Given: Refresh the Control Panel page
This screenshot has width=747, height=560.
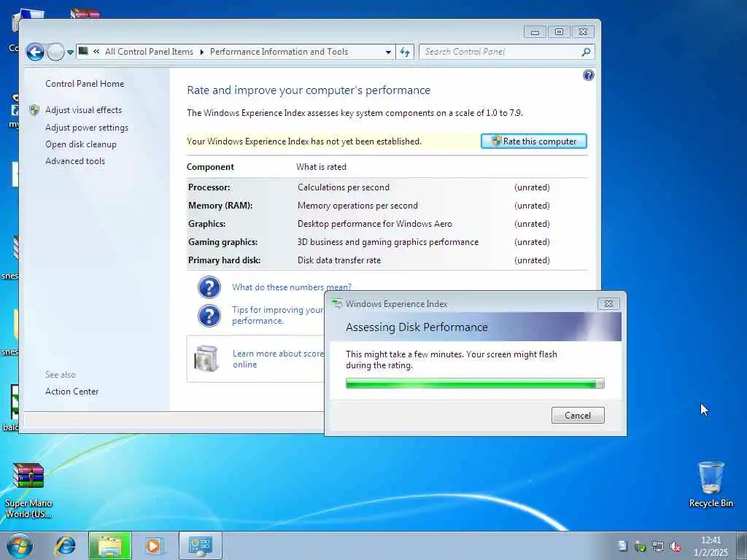Looking at the screenshot, I should pos(405,52).
